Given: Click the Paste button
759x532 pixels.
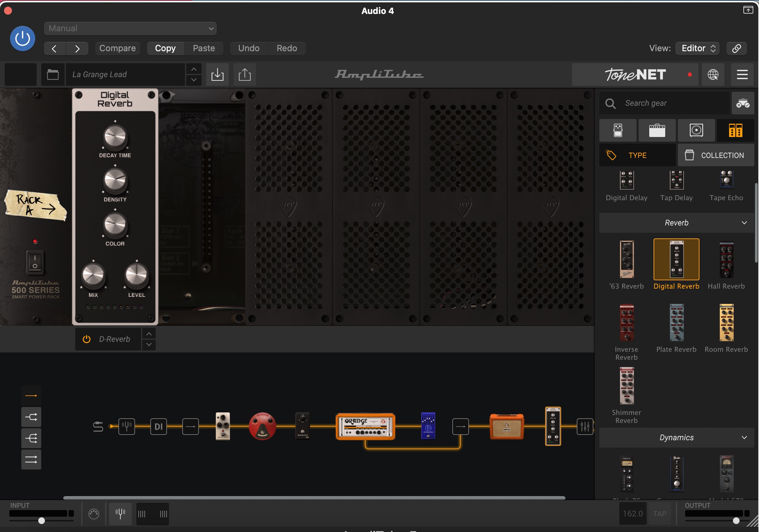Looking at the screenshot, I should [204, 49].
